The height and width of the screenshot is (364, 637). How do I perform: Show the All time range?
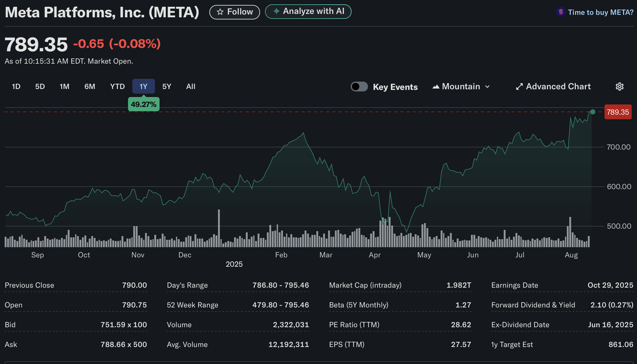(190, 87)
